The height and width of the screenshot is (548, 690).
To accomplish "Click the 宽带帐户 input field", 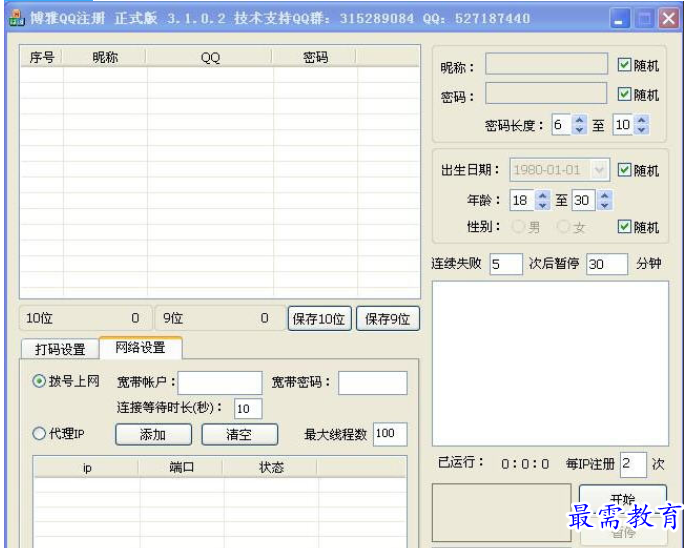I will [220, 382].
